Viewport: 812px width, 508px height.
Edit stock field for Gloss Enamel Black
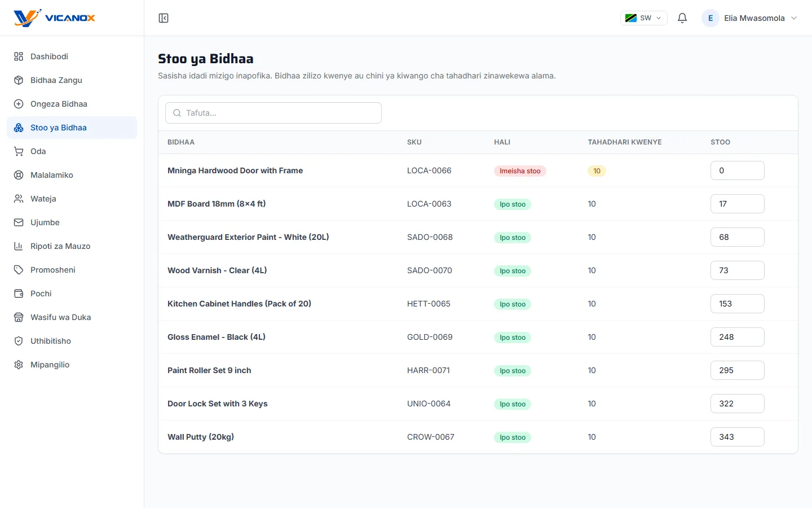pyautogui.click(x=737, y=337)
